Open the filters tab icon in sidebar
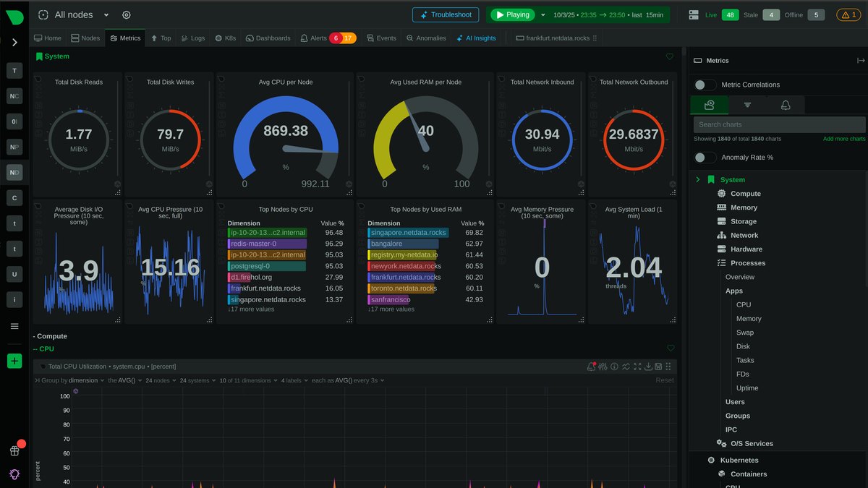This screenshot has width=868, height=488. pos(747,106)
